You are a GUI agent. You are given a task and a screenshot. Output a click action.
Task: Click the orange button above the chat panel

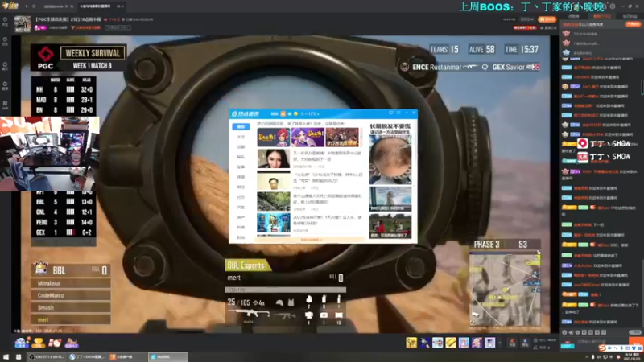click(547, 19)
